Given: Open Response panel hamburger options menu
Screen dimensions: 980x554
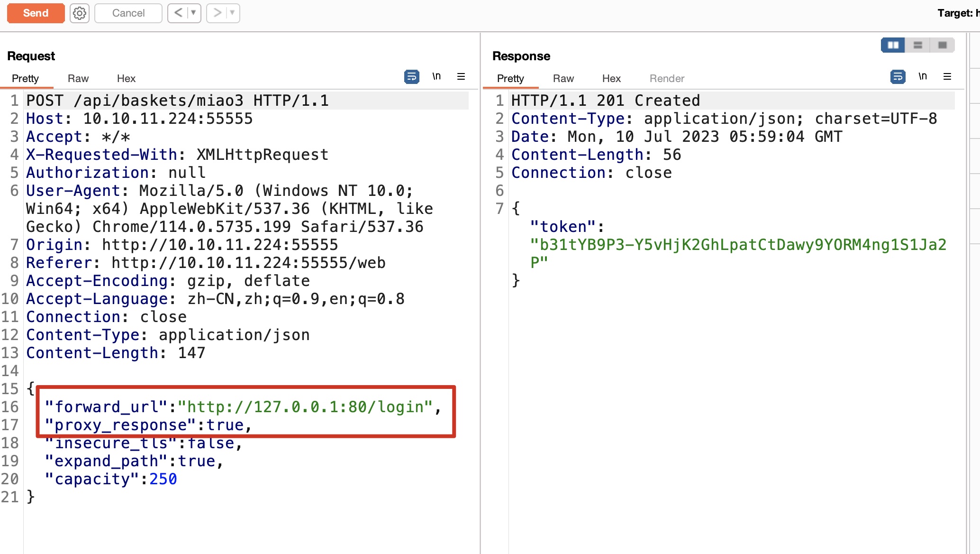Looking at the screenshot, I should click(x=947, y=77).
